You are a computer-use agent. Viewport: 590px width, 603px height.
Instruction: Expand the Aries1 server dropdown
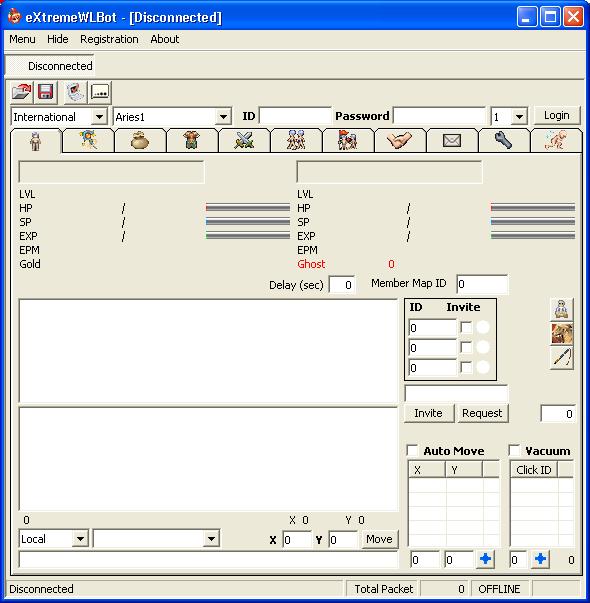point(223,117)
